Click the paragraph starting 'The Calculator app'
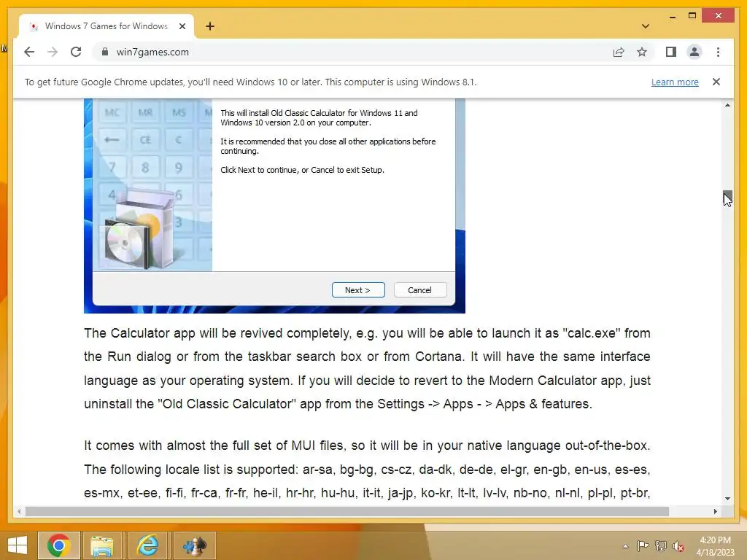 367,368
